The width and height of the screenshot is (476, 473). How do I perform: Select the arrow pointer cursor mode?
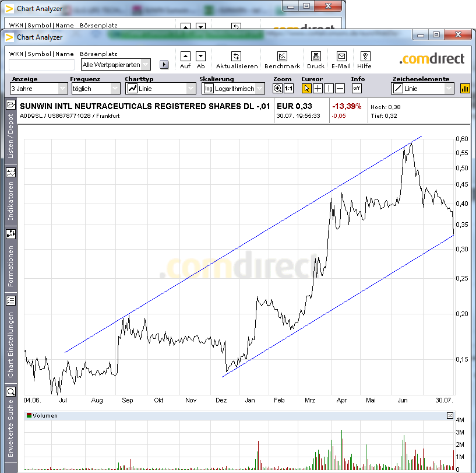[306, 89]
